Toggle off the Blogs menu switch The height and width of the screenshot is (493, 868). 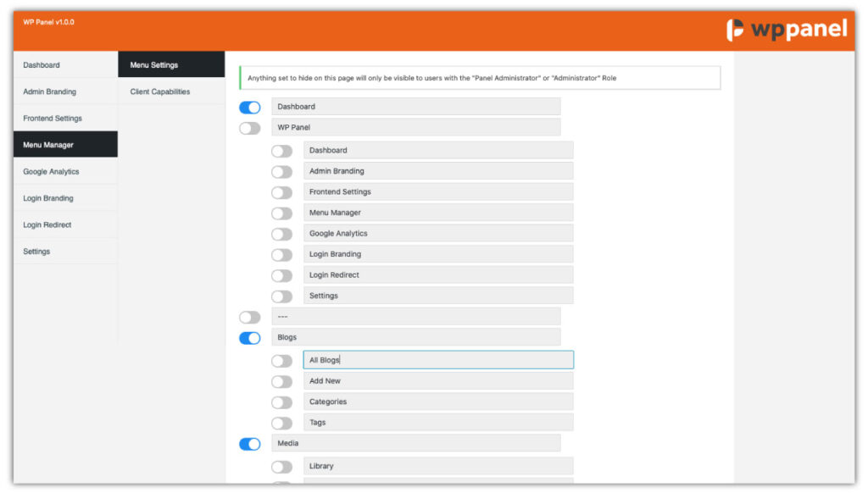coord(250,338)
